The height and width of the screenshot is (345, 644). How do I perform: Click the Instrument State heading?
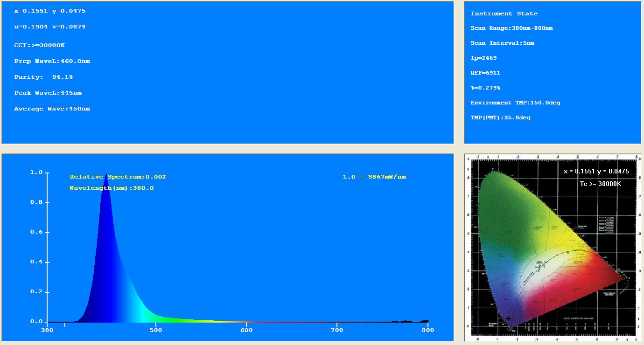click(504, 14)
